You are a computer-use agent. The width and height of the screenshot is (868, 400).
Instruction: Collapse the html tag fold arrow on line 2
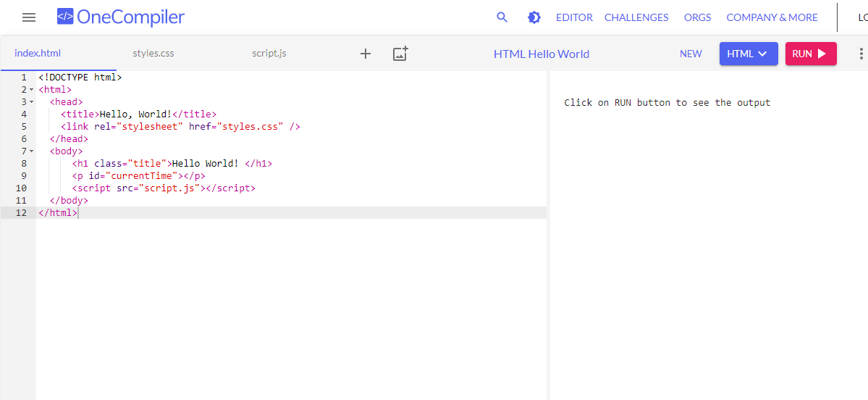click(31, 90)
